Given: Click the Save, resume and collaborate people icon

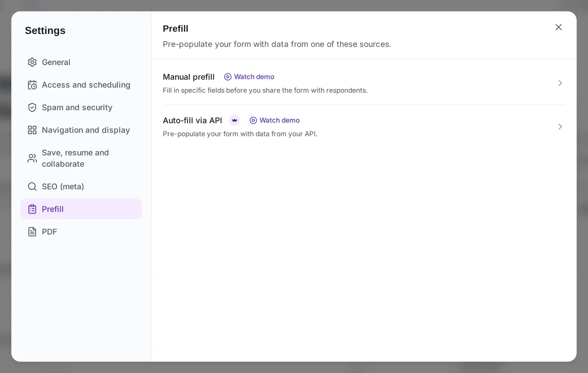Looking at the screenshot, I should pyautogui.click(x=32, y=158).
